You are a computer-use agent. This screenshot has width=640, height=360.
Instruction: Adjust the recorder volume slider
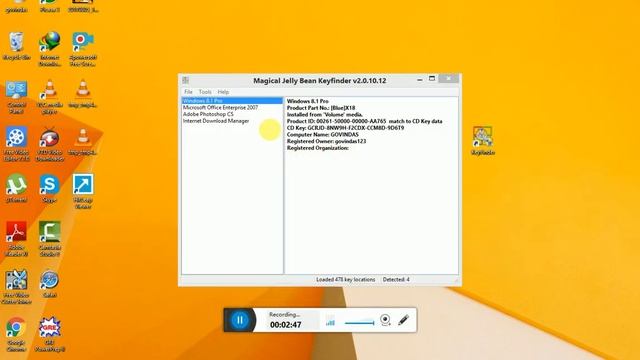359,322
